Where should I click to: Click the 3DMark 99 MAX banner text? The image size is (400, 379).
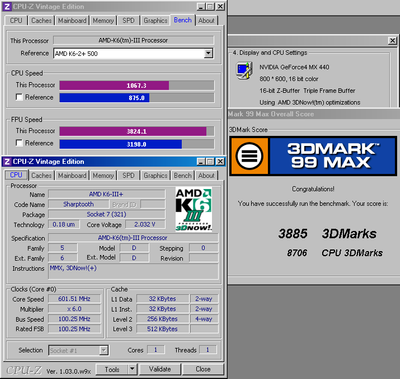(332, 156)
